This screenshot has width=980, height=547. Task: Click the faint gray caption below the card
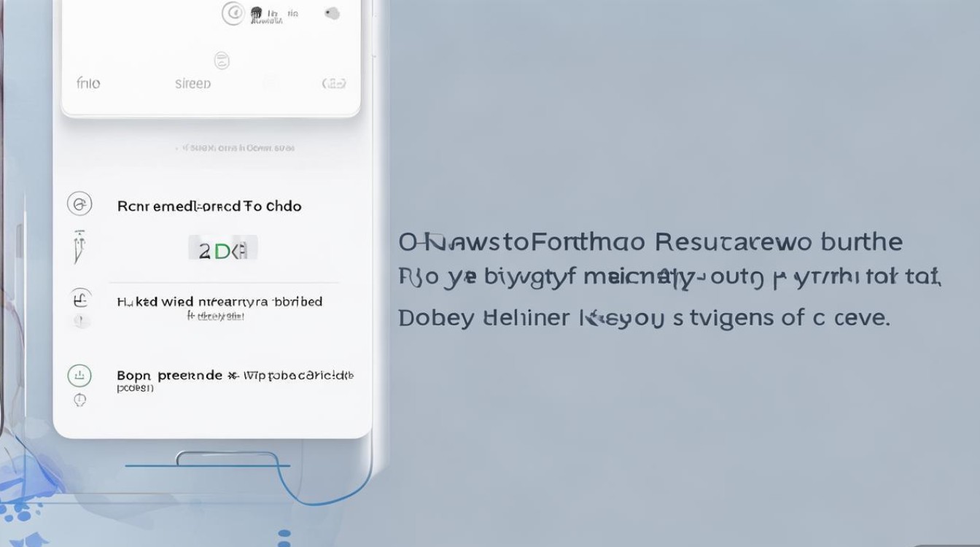tap(236, 148)
